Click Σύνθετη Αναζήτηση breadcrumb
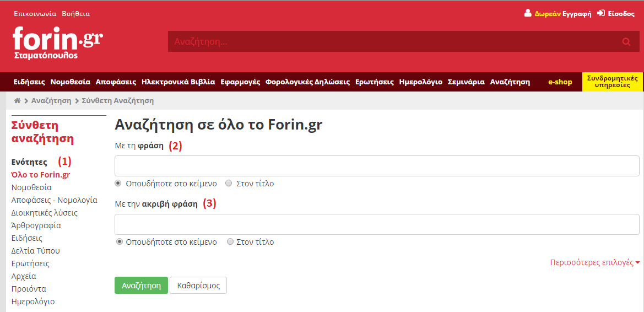The height and width of the screenshot is (312, 644). click(x=118, y=101)
